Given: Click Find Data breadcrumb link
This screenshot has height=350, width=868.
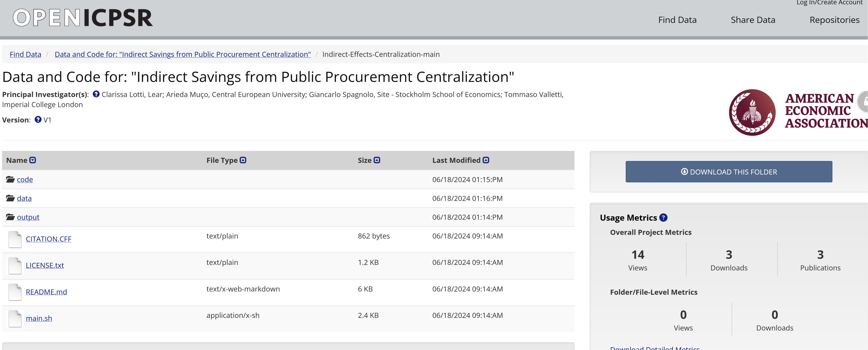Looking at the screenshot, I should 25,54.
